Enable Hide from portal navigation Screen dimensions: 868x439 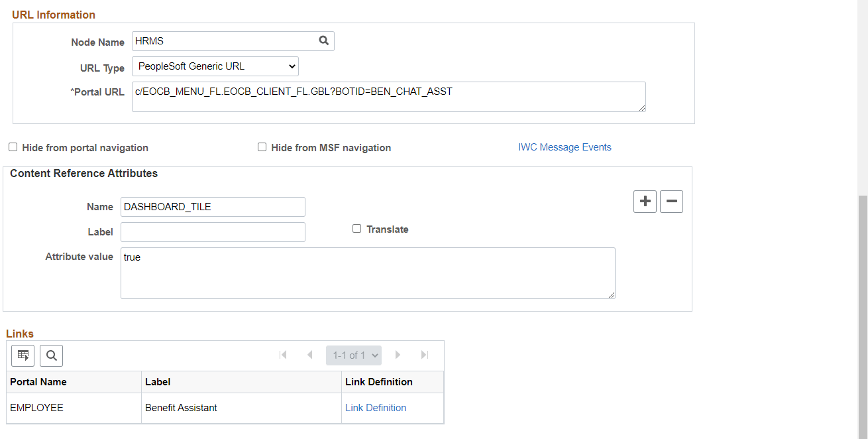pos(13,147)
